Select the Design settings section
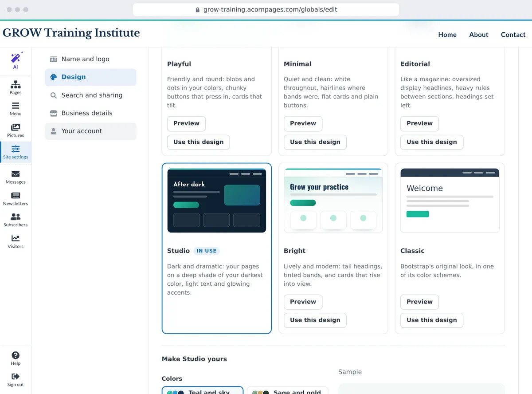This screenshot has width=532, height=394. (90, 77)
